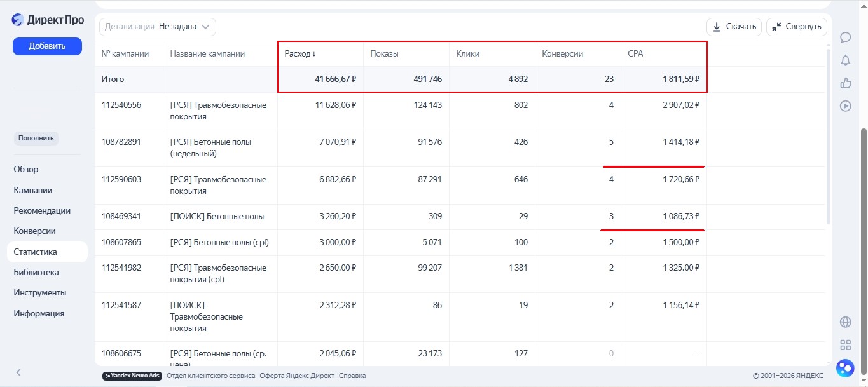This screenshot has width=868, height=387.
Task: Collapse the left sidebar arrow
Action: (x=18, y=372)
